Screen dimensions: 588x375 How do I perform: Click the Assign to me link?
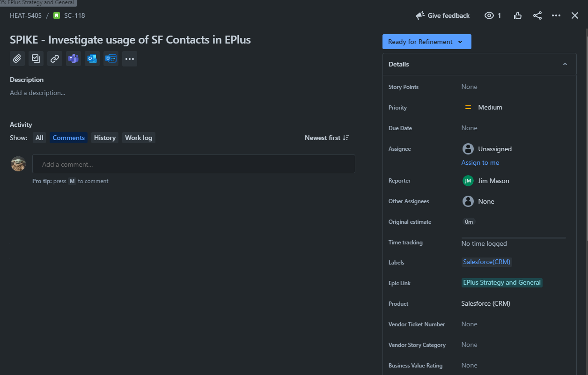480,162
